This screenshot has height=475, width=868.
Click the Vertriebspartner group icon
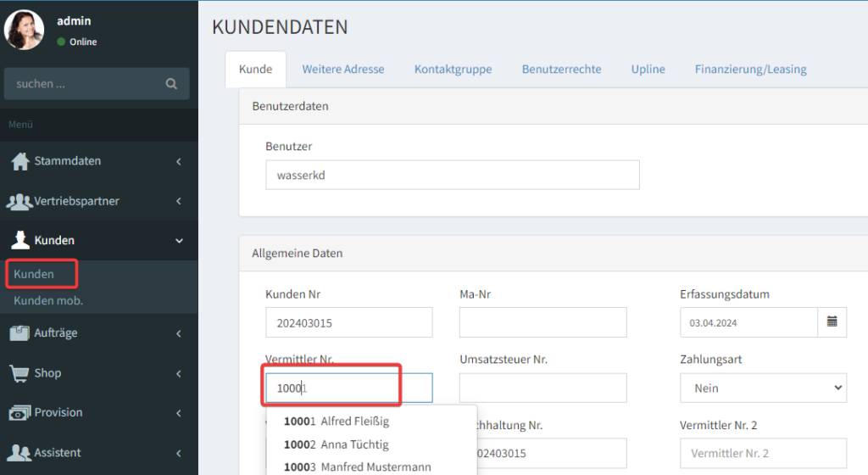point(19,202)
